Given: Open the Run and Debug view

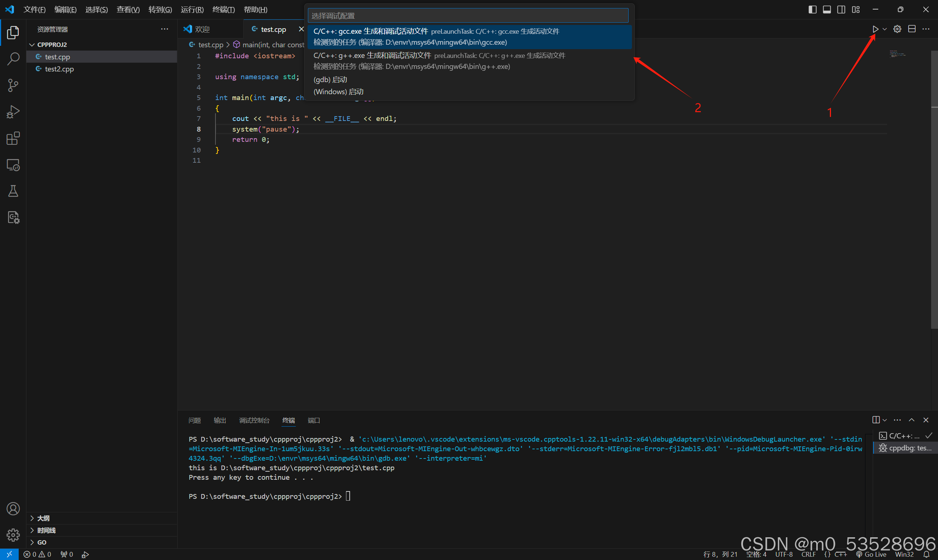Looking at the screenshot, I should coord(13,112).
